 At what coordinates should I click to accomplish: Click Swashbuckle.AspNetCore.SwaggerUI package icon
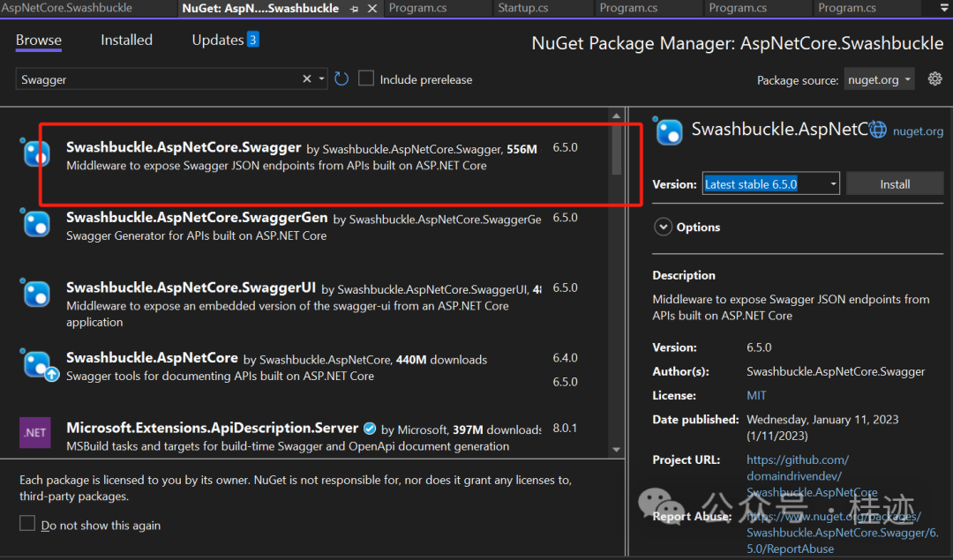tap(37, 294)
